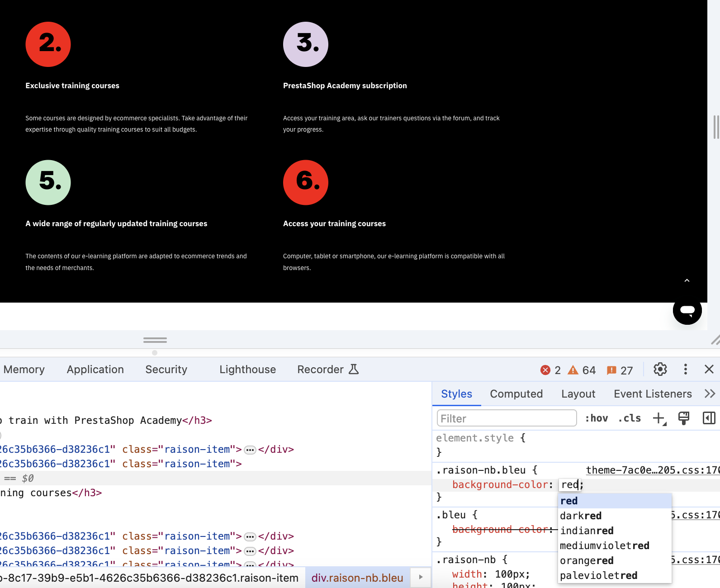Choose 'palevioletred' from autocomplete list
Screen dimensions: 720x588
[615, 575]
